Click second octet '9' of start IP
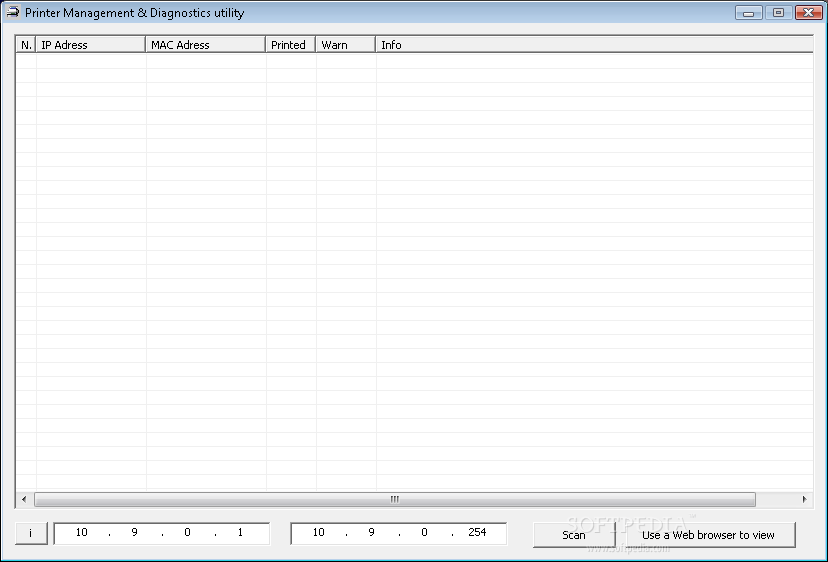 [x=134, y=532]
